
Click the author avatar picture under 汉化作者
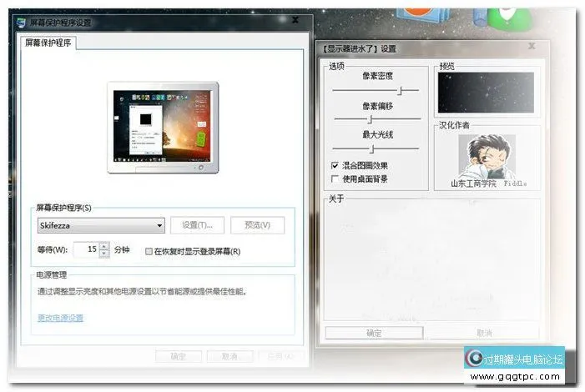coord(487,155)
